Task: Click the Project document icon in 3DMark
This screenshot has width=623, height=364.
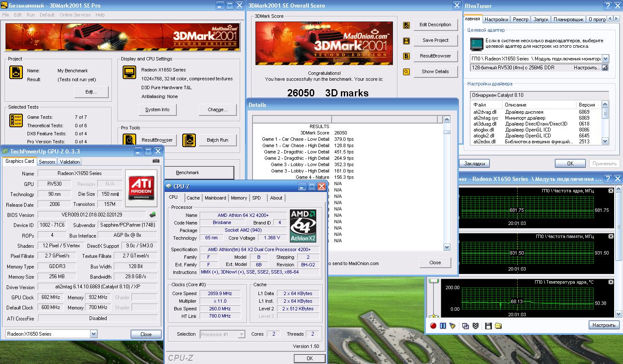Action: point(16,72)
